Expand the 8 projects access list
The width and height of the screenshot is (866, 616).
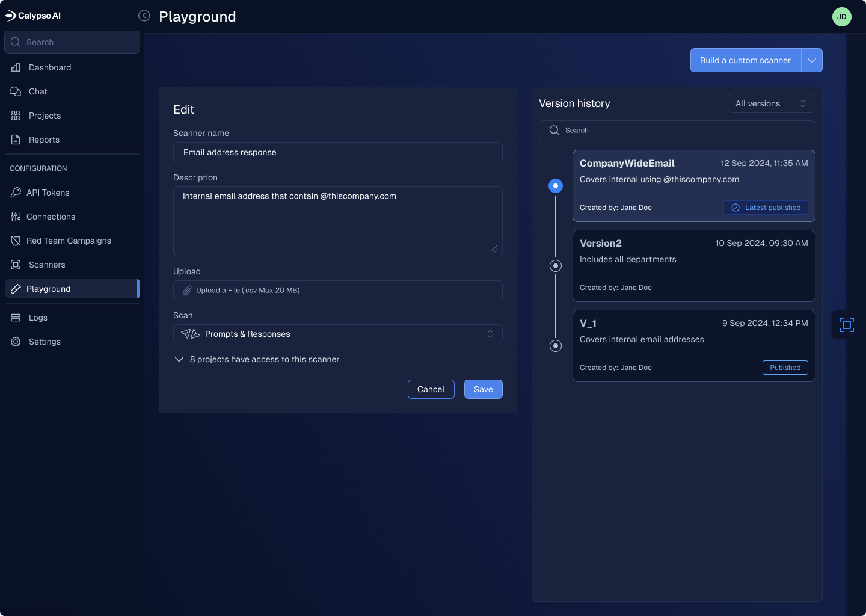(x=179, y=359)
